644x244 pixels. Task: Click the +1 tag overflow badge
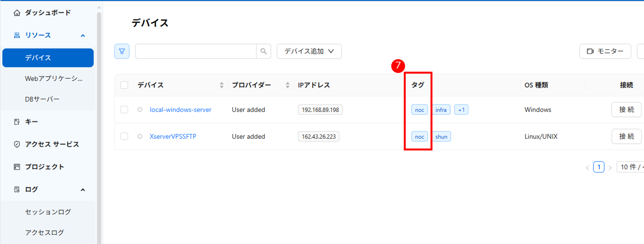(461, 110)
